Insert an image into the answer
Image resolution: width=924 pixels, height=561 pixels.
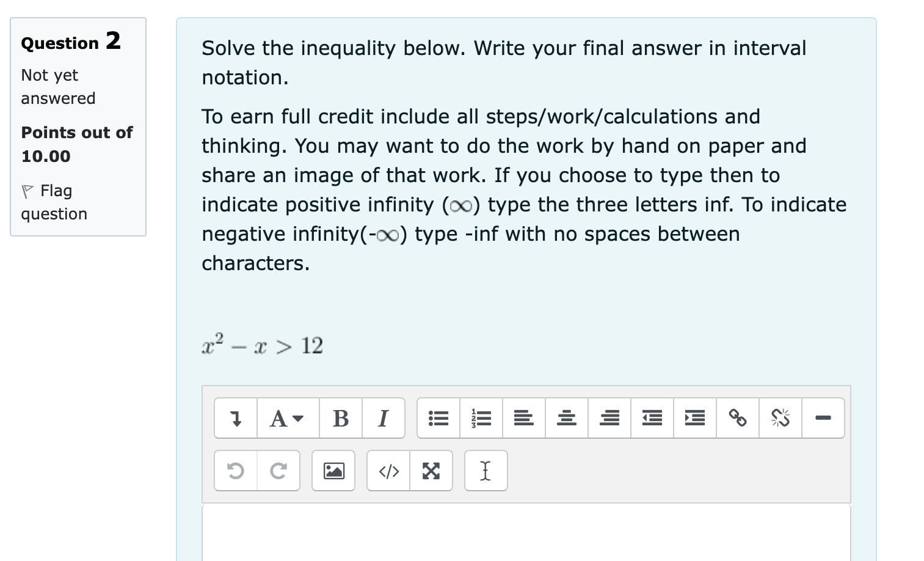[333, 471]
